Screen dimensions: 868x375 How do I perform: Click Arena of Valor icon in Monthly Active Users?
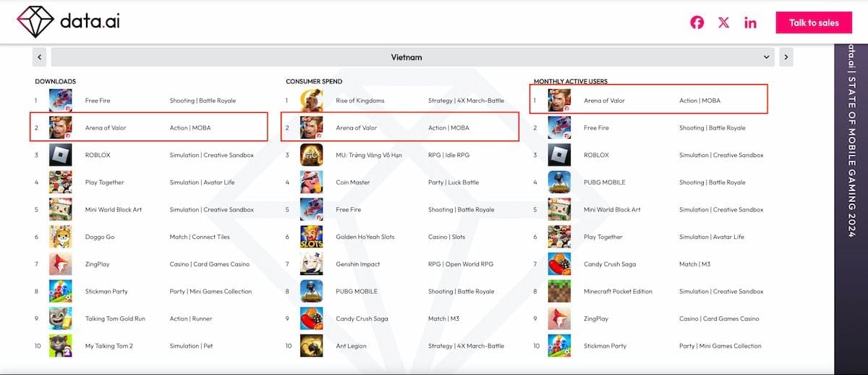[559, 100]
